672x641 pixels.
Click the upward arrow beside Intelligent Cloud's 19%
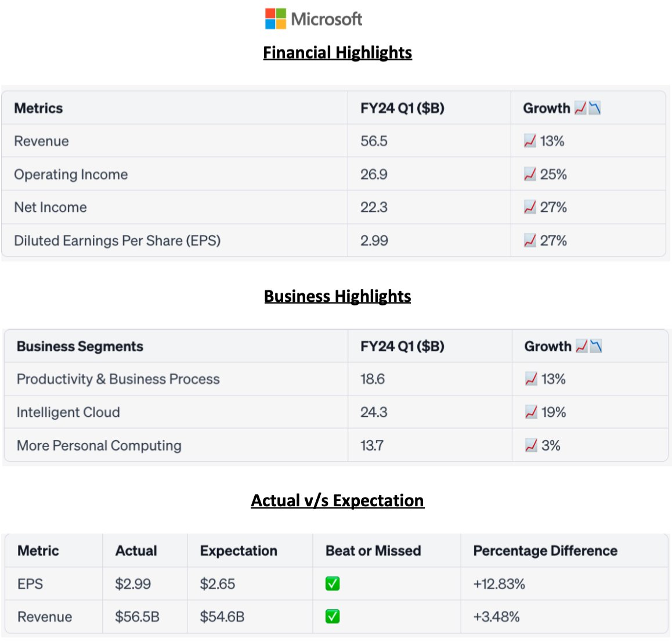530,412
